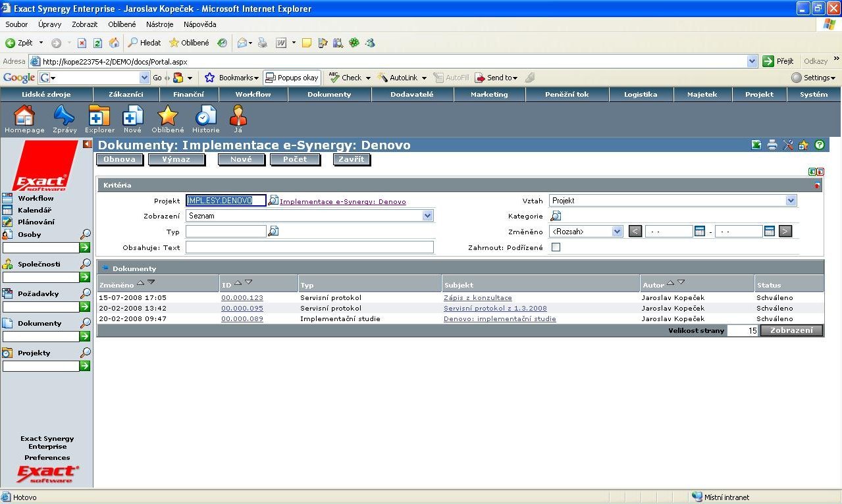Collapse the left sidebar panel arrow
This screenshot has height=504, width=842.
click(87, 144)
